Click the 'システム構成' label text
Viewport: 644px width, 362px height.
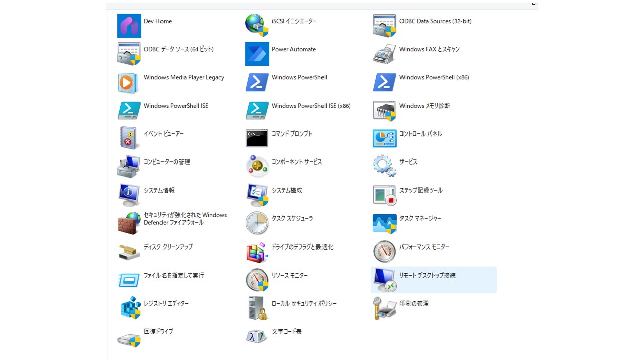click(287, 190)
